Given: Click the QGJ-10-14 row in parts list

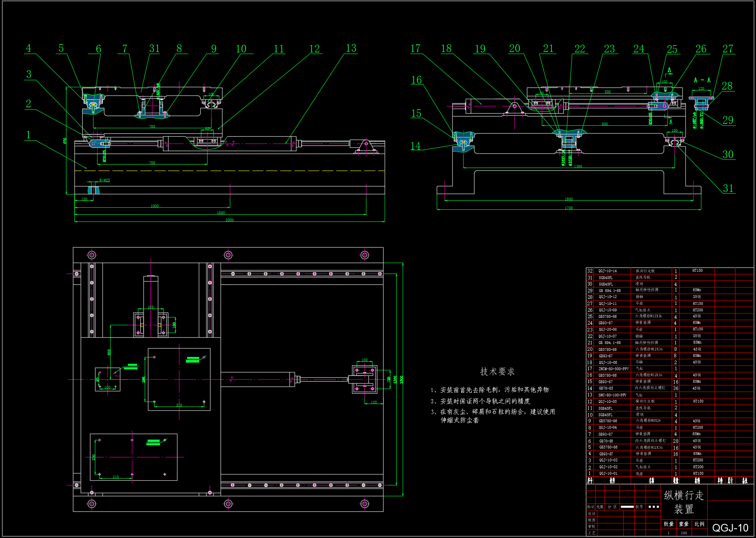Looking at the screenshot, I should point(607,271).
